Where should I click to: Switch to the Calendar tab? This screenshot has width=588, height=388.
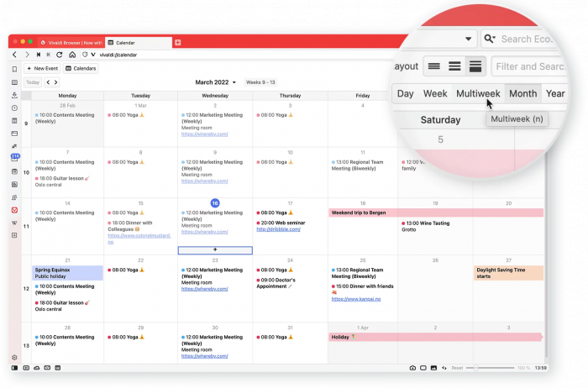(138, 43)
